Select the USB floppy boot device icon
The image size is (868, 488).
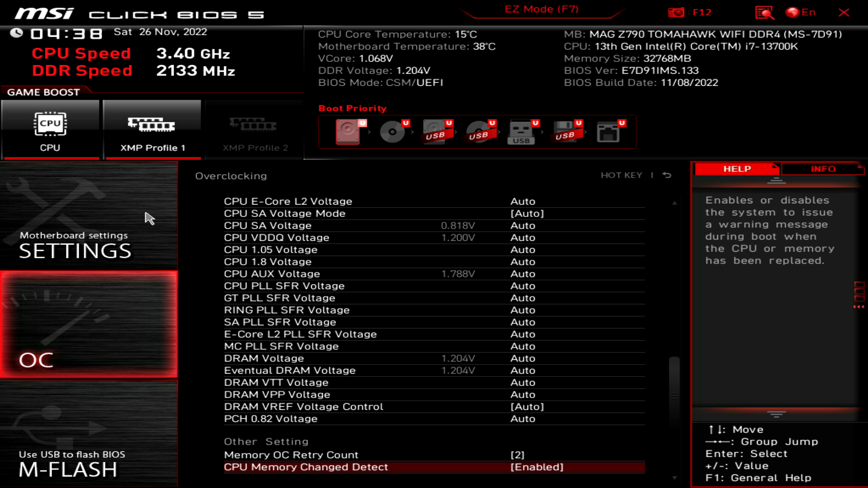tap(566, 131)
